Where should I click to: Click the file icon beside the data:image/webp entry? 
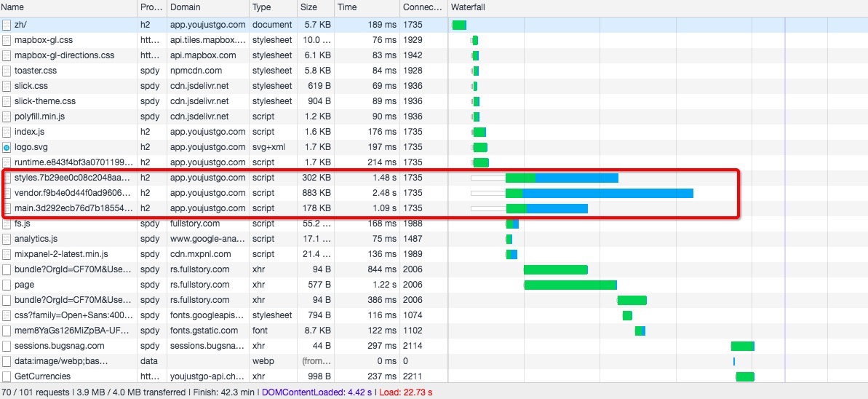click(6, 361)
